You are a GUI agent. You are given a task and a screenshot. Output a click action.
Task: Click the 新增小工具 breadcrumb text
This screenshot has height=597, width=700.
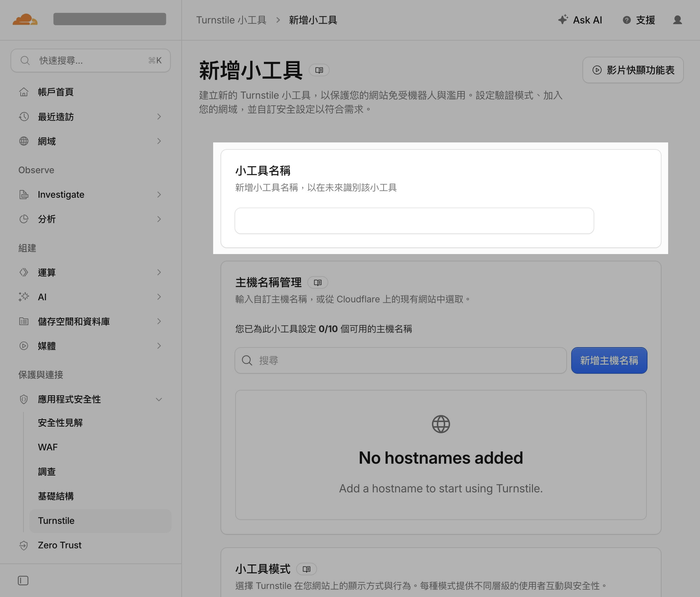click(x=313, y=20)
